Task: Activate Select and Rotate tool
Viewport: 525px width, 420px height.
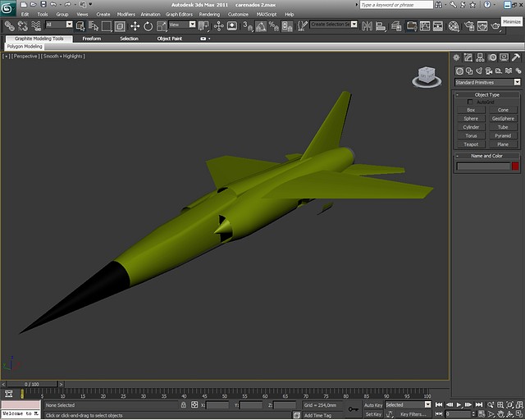Action: (148, 25)
